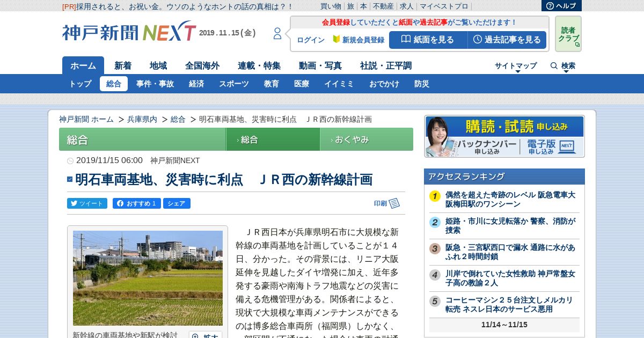Select the 新着 main tab
This screenshot has height=338, width=644.
coord(123,65)
